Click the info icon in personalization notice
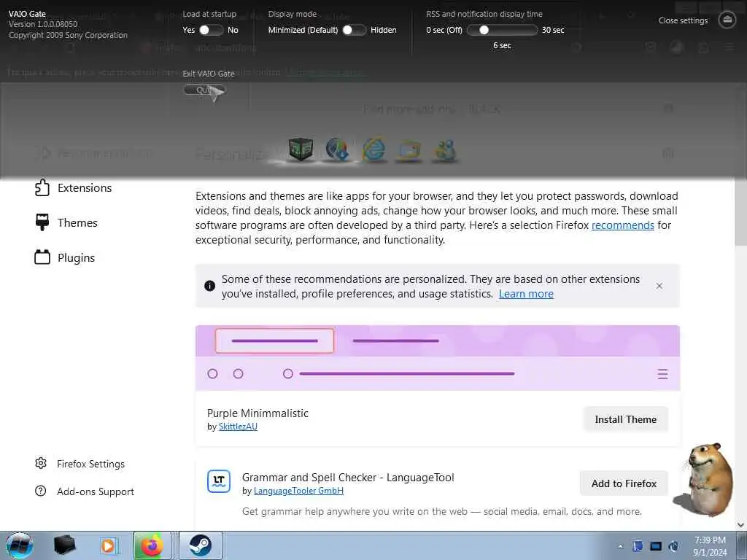 [x=209, y=286]
